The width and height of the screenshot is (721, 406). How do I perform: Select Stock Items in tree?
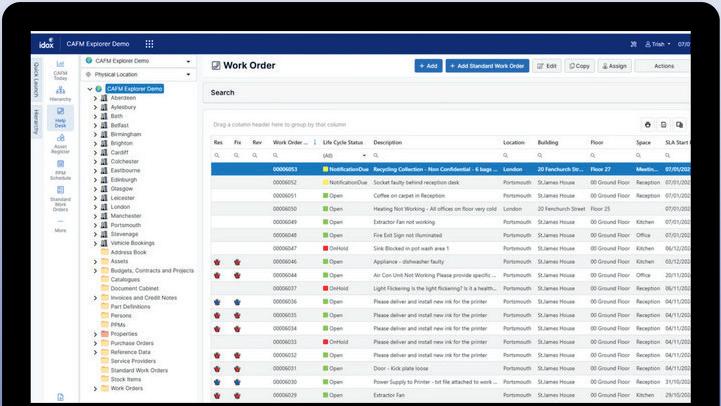point(126,379)
